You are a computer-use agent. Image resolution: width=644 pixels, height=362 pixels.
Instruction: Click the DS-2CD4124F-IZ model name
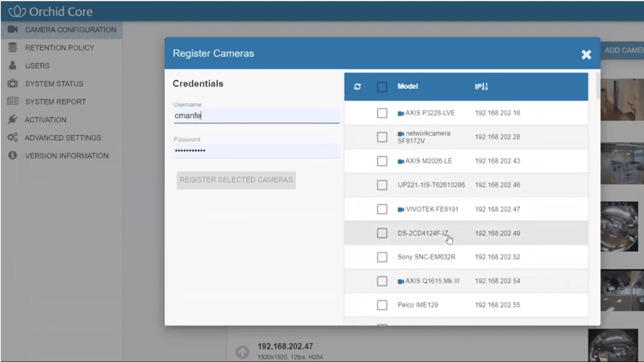click(x=423, y=233)
